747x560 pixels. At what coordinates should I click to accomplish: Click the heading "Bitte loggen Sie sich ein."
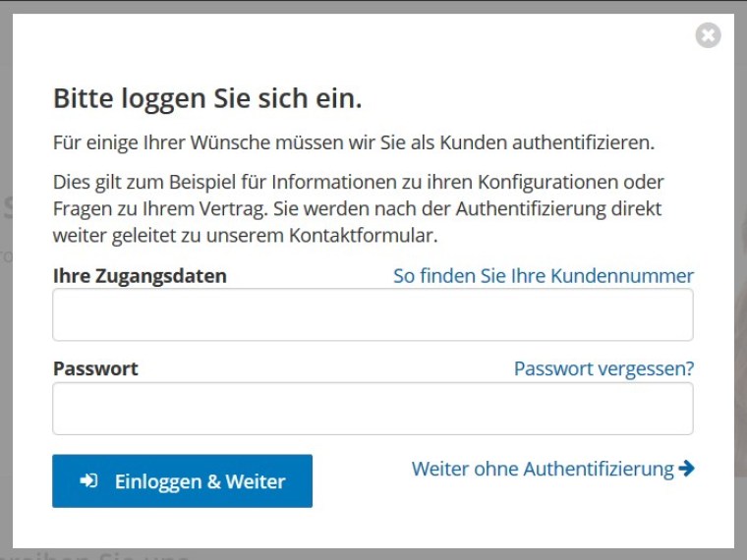coord(207,98)
